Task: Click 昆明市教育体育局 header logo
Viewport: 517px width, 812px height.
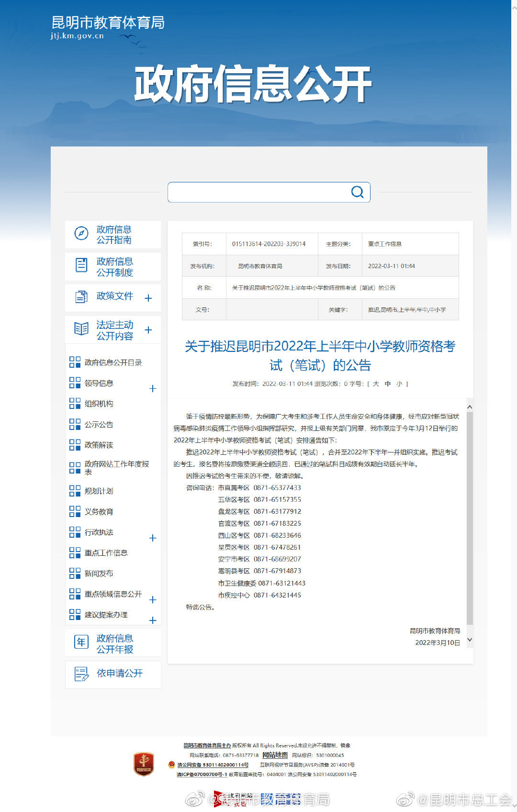Action: click(x=108, y=23)
